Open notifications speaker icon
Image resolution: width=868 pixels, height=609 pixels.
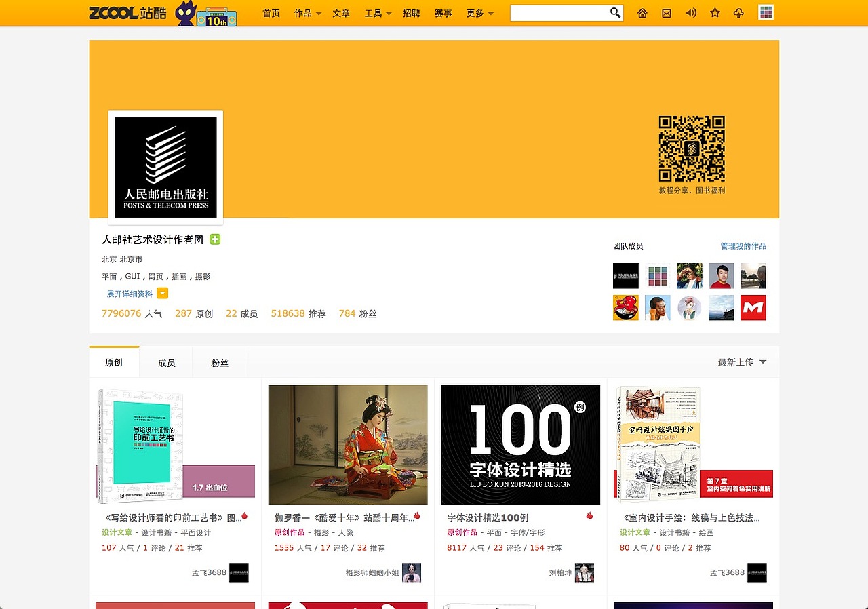[691, 13]
